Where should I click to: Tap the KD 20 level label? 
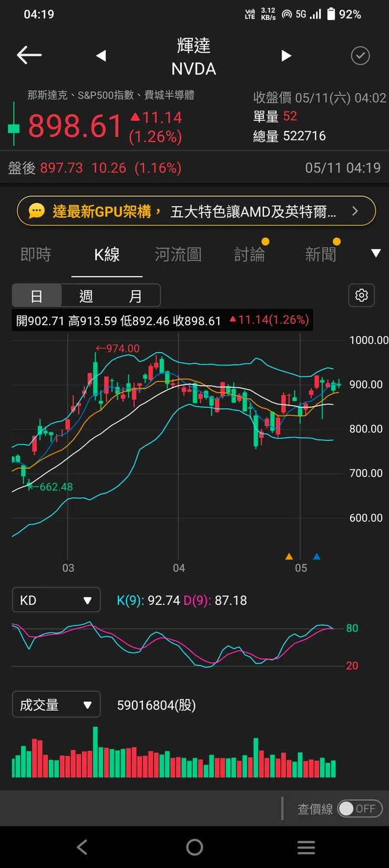pos(352,666)
